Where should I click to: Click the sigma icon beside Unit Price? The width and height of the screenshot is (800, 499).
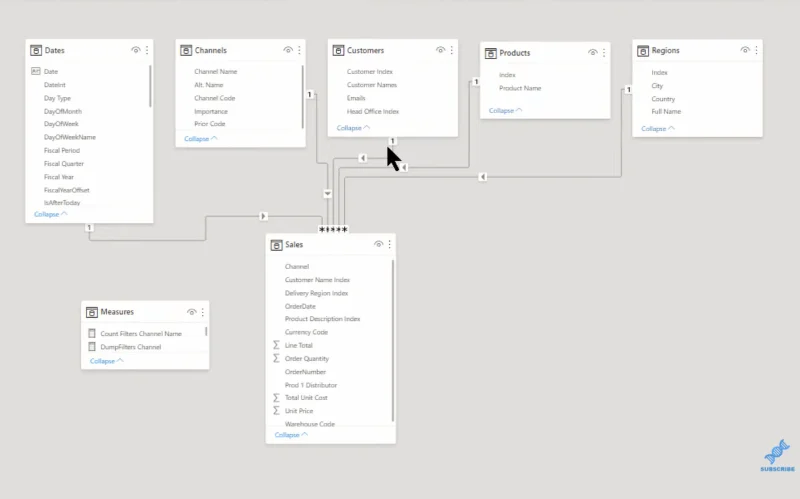pos(276,411)
